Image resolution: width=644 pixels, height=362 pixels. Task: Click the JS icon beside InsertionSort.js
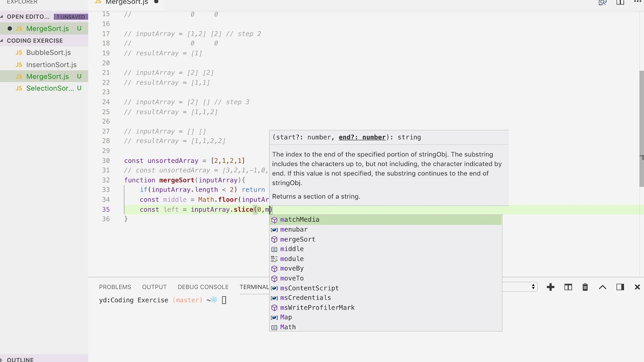[19, 65]
